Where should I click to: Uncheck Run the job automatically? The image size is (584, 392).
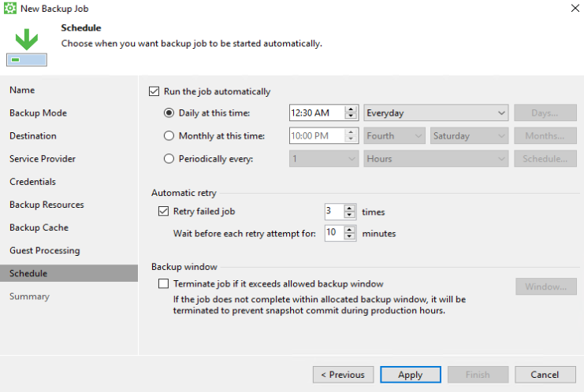tap(154, 91)
